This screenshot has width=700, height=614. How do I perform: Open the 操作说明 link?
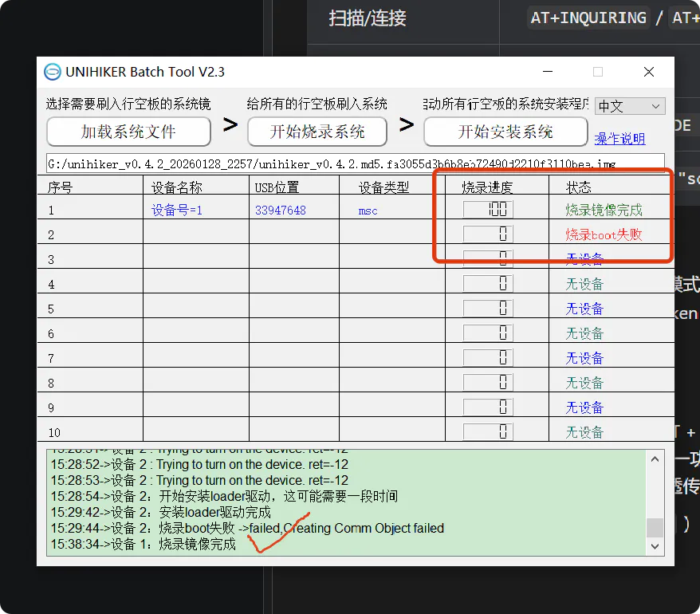620,139
